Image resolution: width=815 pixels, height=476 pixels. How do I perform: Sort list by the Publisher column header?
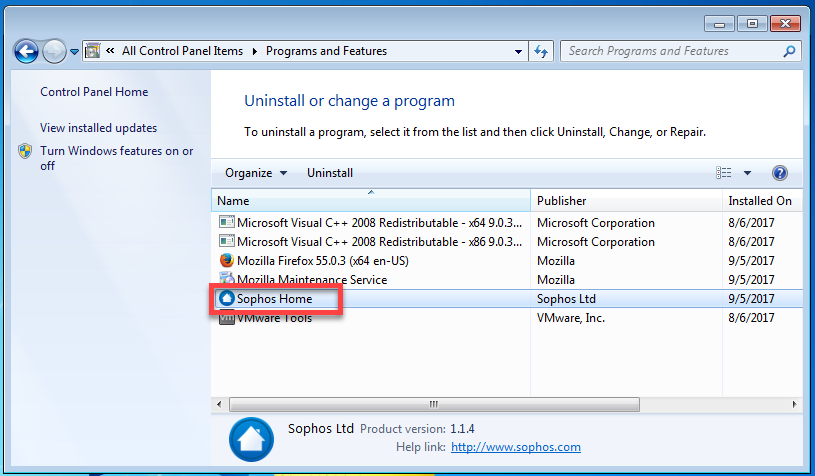coord(561,201)
